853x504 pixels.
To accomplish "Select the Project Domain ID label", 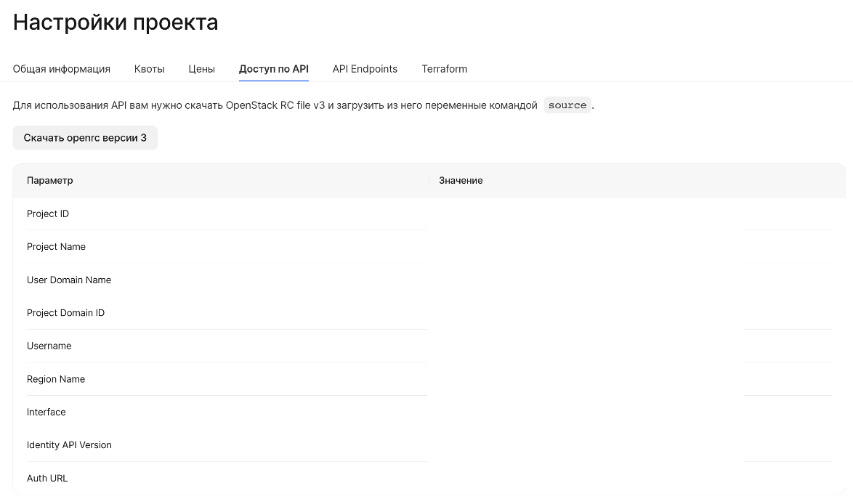I will coord(66,312).
